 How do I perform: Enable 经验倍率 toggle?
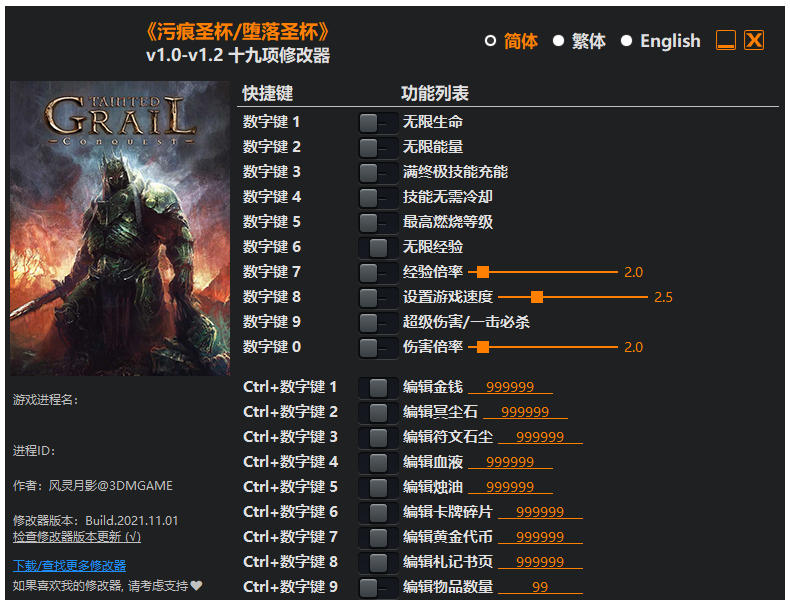click(378, 273)
